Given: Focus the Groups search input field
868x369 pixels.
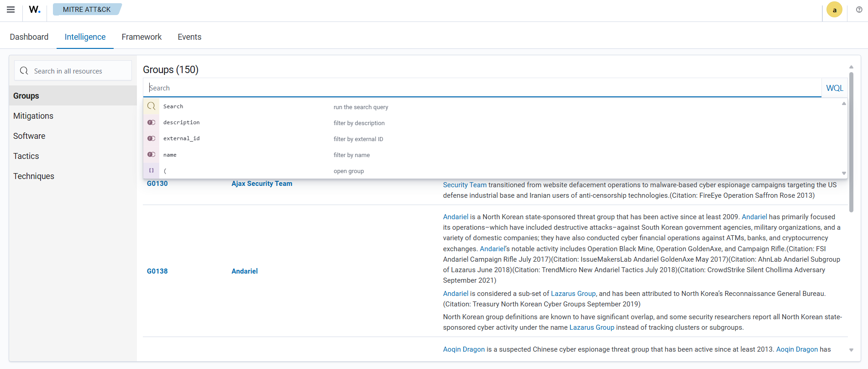Looking at the screenshot, I should tap(482, 88).
